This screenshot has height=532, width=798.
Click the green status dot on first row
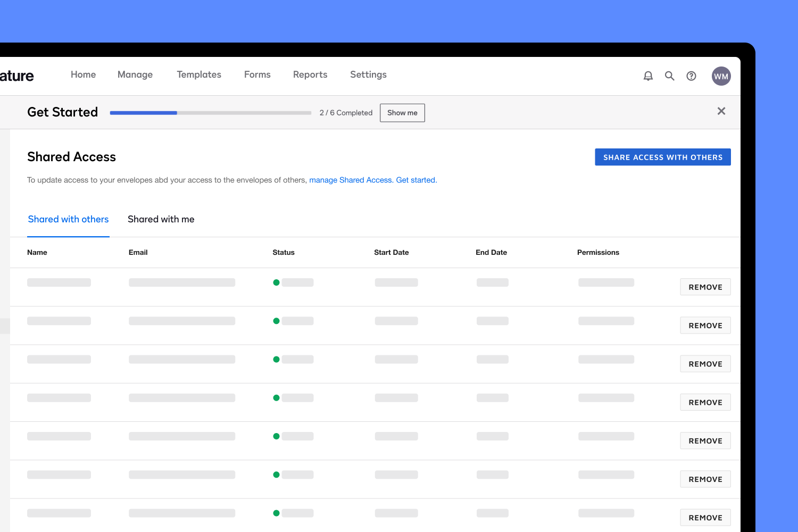point(276,282)
